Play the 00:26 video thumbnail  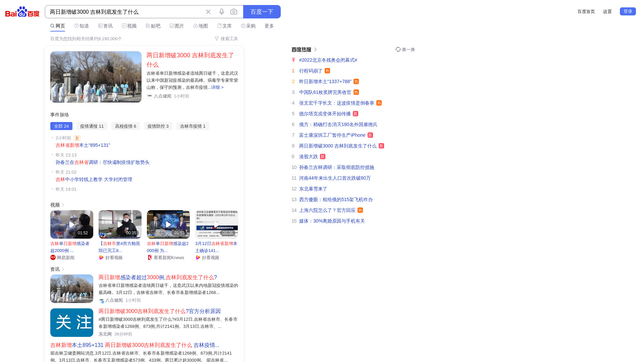[217, 224]
